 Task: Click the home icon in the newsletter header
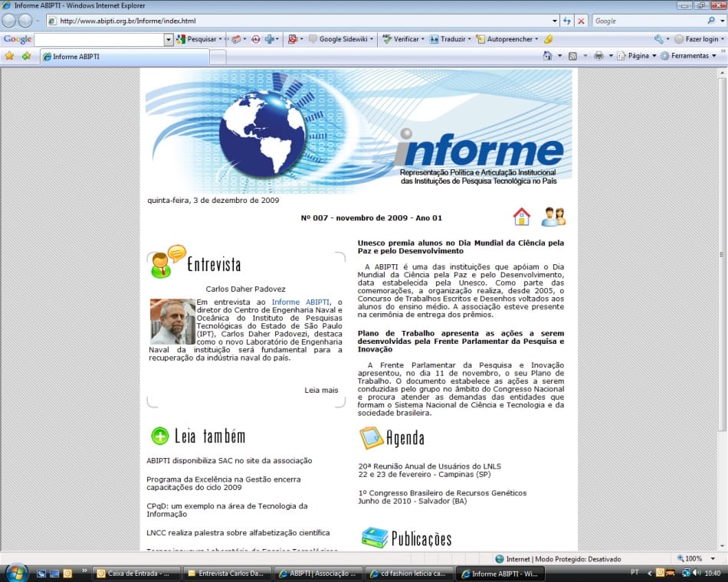(x=522, y=217)
